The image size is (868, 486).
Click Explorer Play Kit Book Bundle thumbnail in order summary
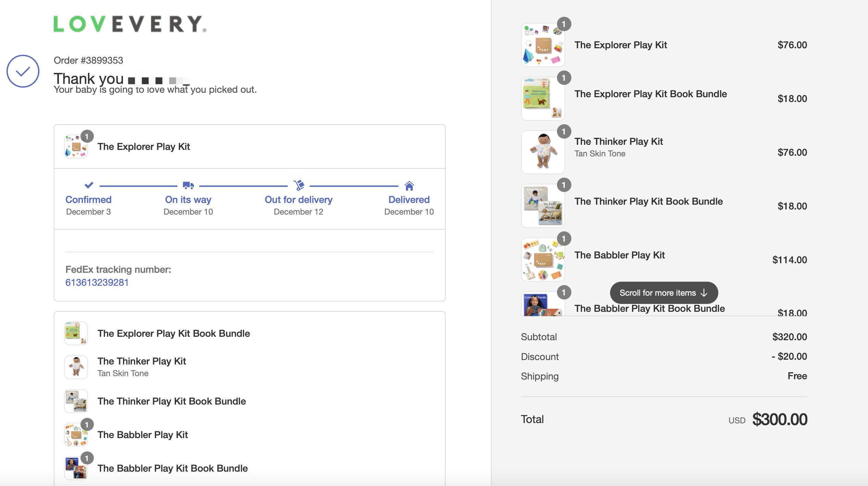(543, 99)
